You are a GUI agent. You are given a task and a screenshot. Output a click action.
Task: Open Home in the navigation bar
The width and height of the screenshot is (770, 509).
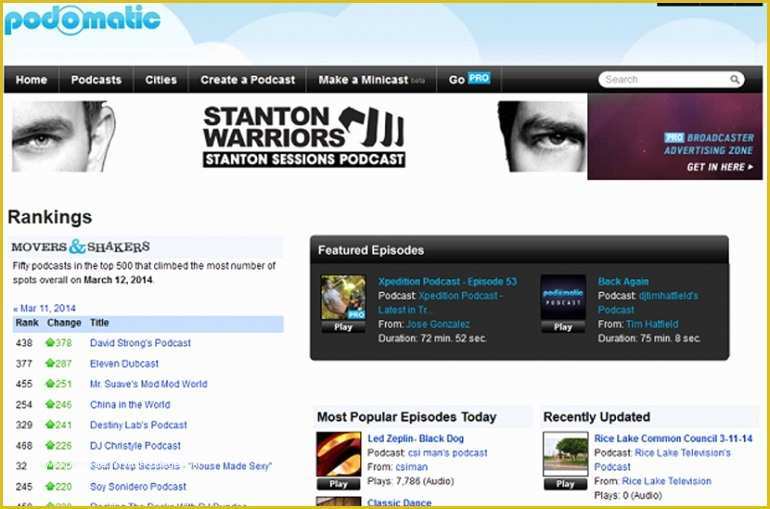31,80
